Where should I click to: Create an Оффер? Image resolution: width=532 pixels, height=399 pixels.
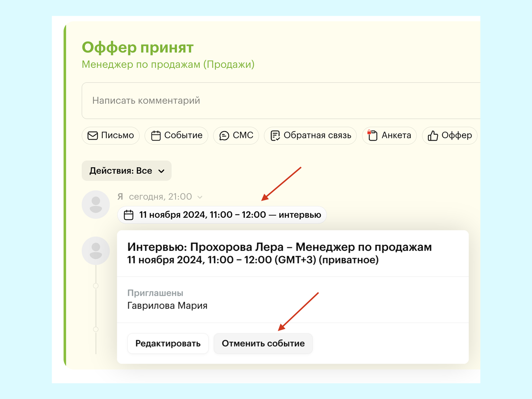coord(450,136)
